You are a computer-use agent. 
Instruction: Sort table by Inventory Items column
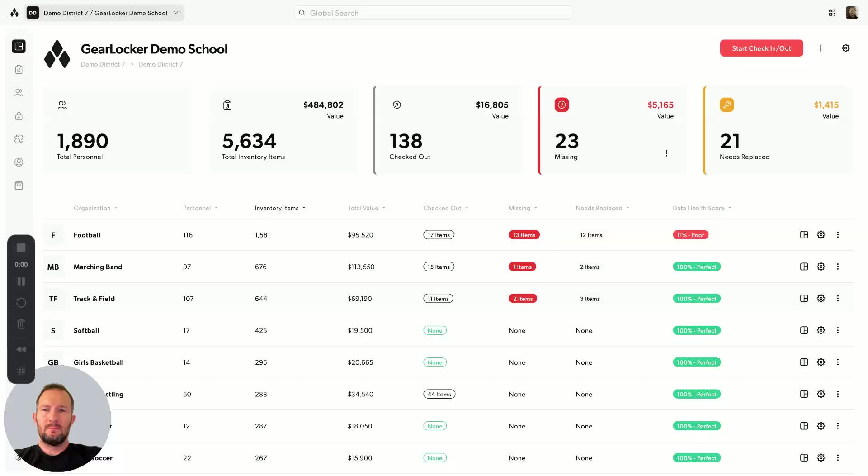(280, 208)
